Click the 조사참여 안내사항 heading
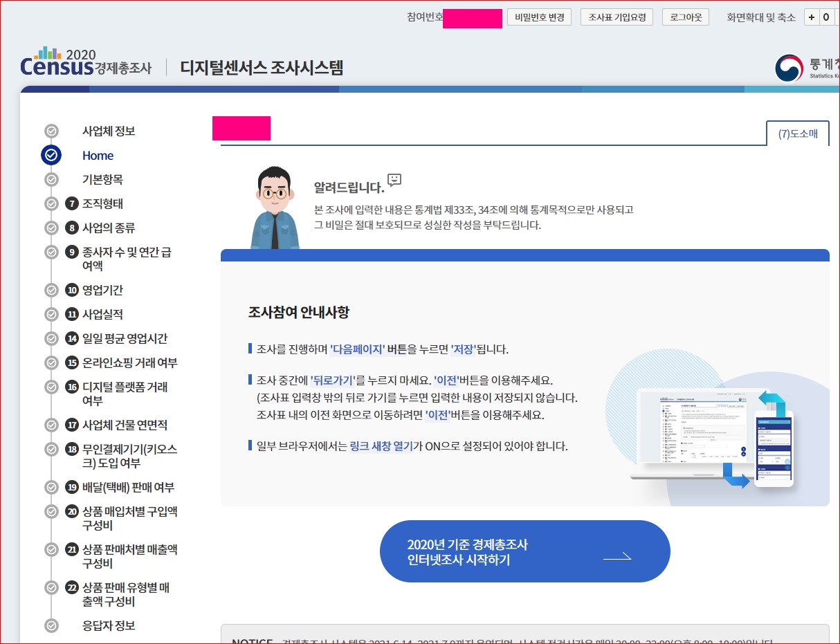The height and width of the screenshot is (644, 840). 299,313
